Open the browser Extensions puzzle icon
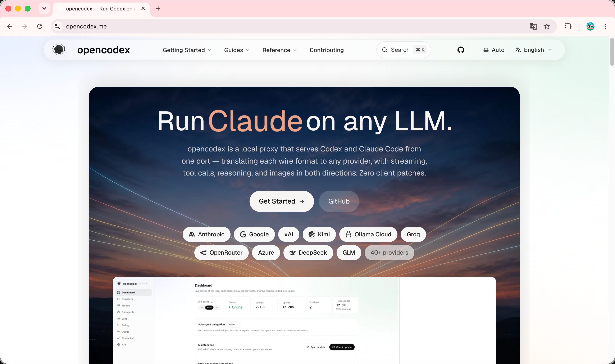The width and height of the screenshot is (615, 364). pos(568,27)
